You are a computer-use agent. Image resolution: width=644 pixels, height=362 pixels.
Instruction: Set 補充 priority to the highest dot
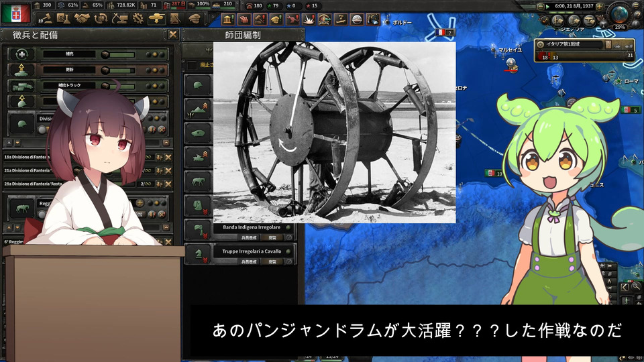[x=163, y=54]
